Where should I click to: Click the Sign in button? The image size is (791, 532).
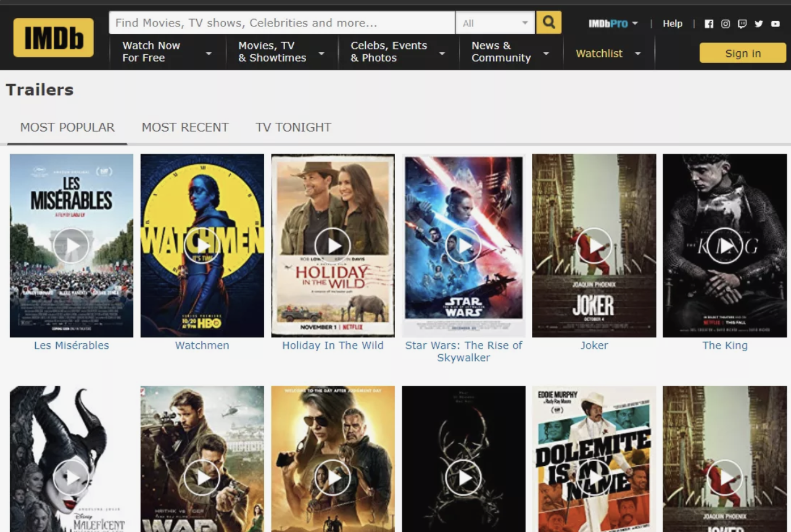coord(743,53)
